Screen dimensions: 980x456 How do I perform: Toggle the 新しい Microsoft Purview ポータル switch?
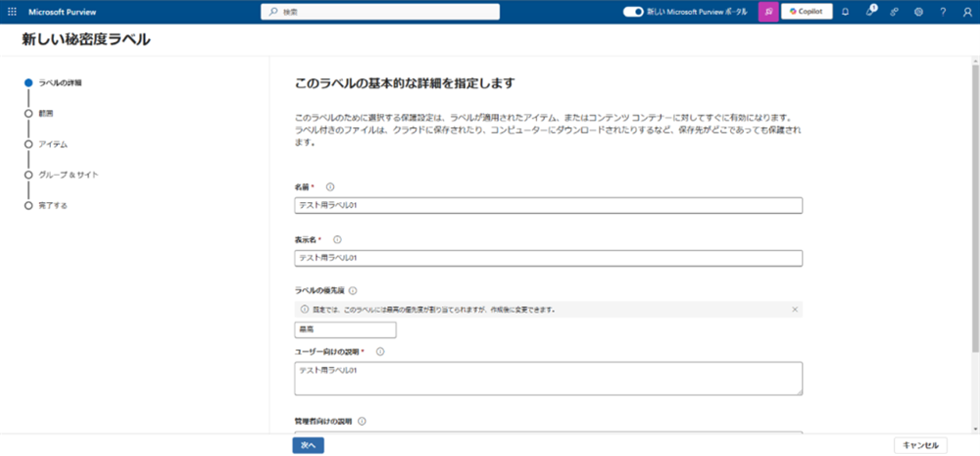[x=633, y=12]
